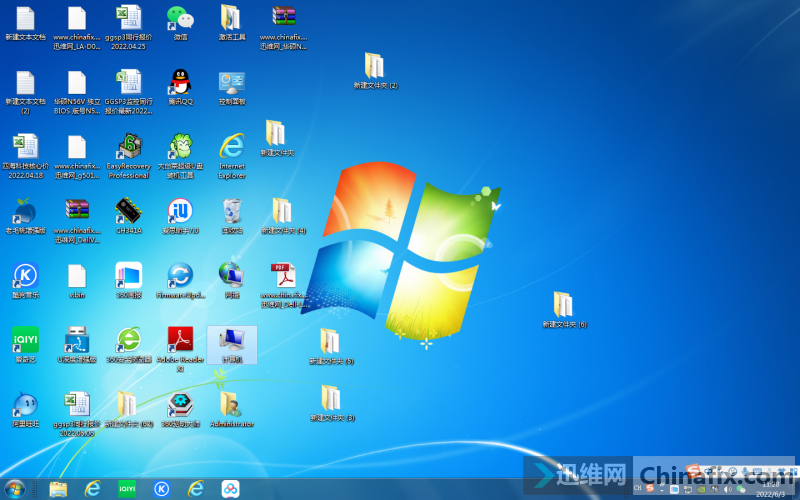The height and width of the screenshot is (500, 800).
Task: Select the EasyRecovery Professional shortcut
Action: pos(129,156)
